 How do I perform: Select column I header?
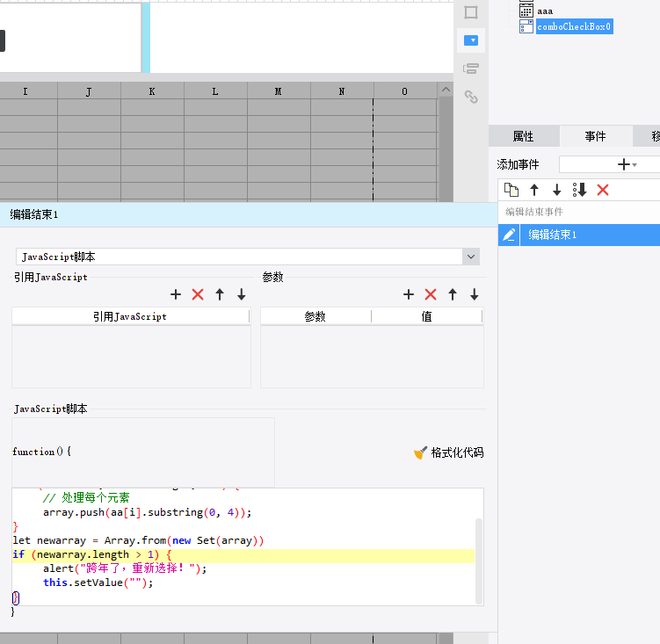tap(25, 90)
